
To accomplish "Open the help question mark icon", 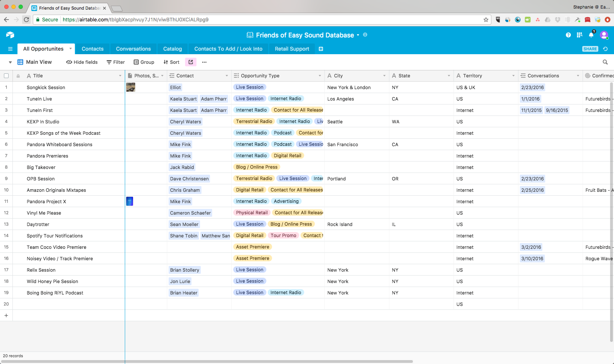I will pyautogui.click(x=568, y=35).
